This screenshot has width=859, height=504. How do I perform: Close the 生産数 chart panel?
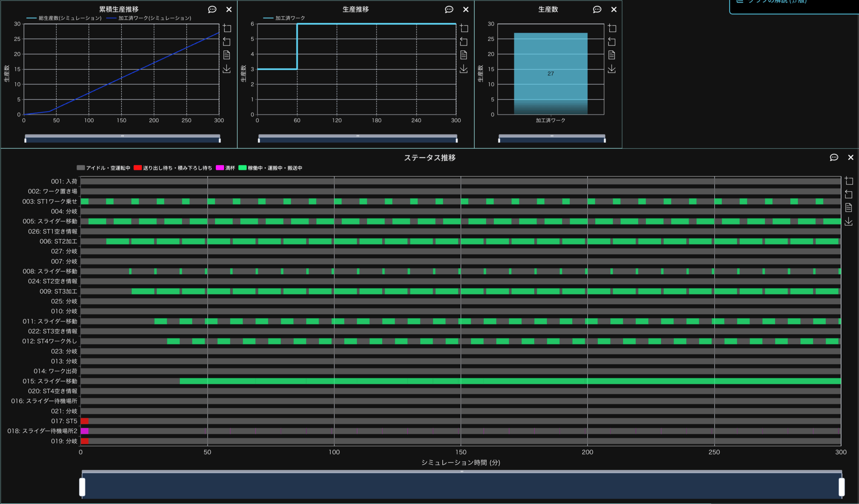click(614, 9)
